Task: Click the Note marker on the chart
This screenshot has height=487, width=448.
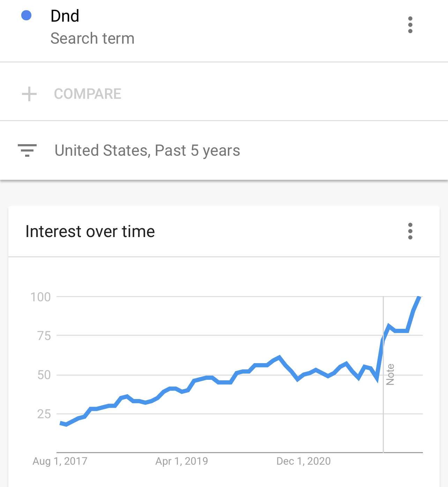Action: coord(390,375)
